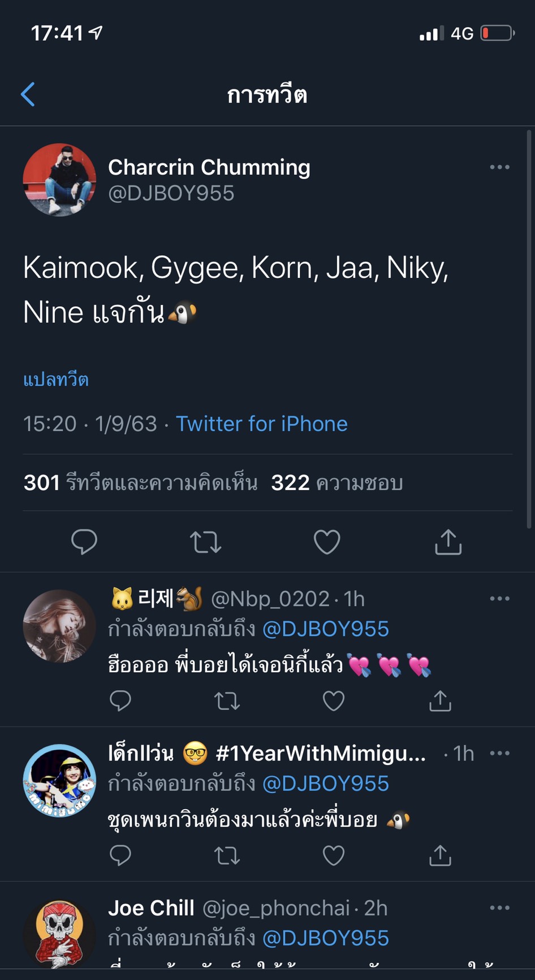Reply to the main tweet by Charcrin Chumming
Screen dimensions: 535x980
[84, 542]
